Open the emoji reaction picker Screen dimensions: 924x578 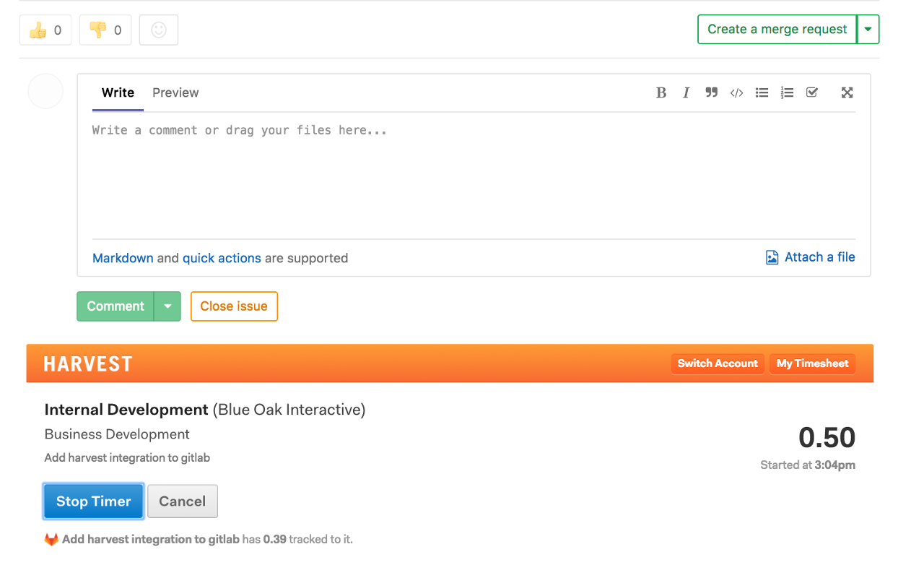(159, 30)
